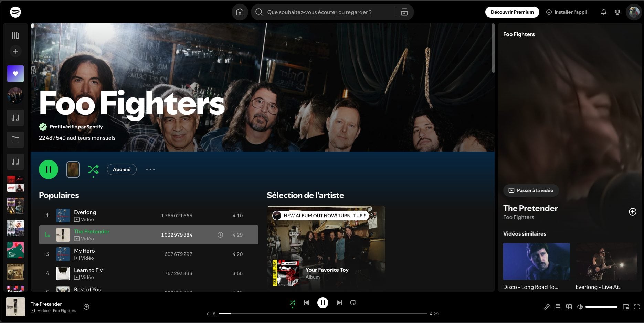
Task: Toggle the queue view icon
Action: pyautogui.click(x=558, y=307)
